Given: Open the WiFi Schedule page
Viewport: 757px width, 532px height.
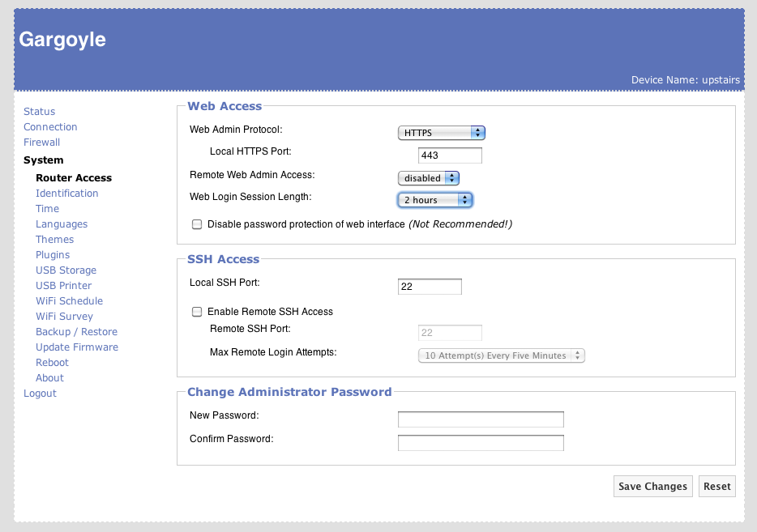Looking at the screenshot, I should [x=69, y=301].
